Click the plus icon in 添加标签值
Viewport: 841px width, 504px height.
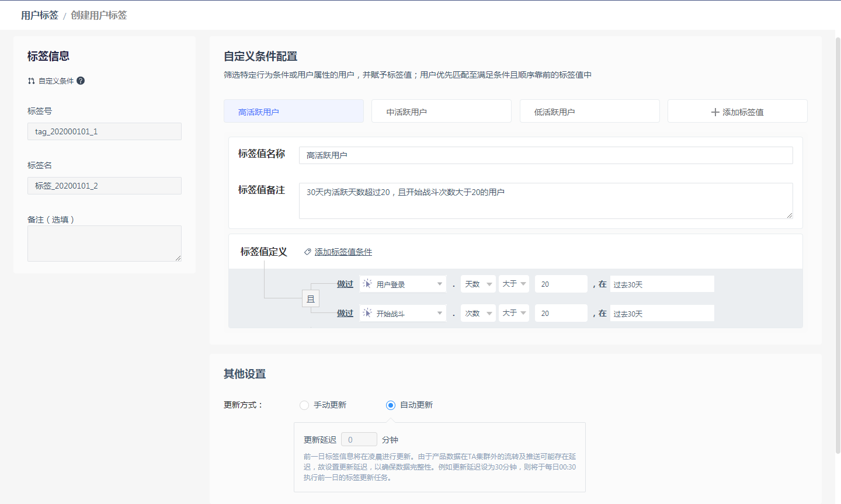point(715,112)
